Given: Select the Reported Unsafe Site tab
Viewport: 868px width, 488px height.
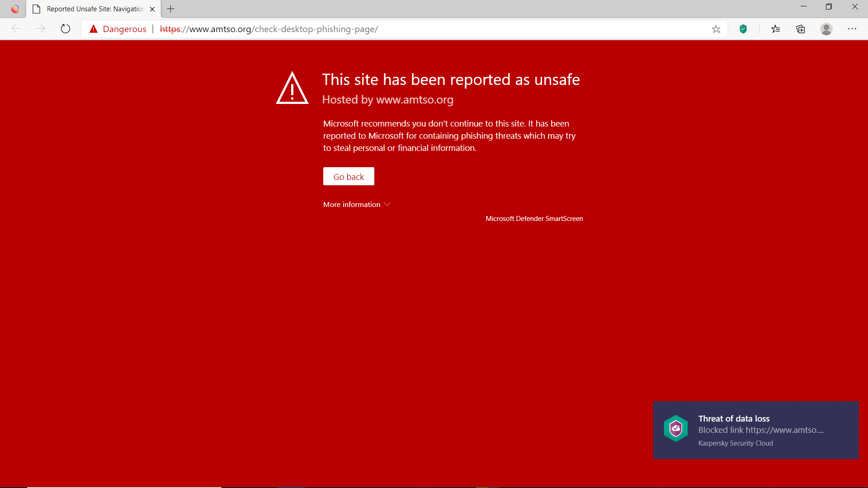Looking at the screenshot, I should click(x=94, y=9).
